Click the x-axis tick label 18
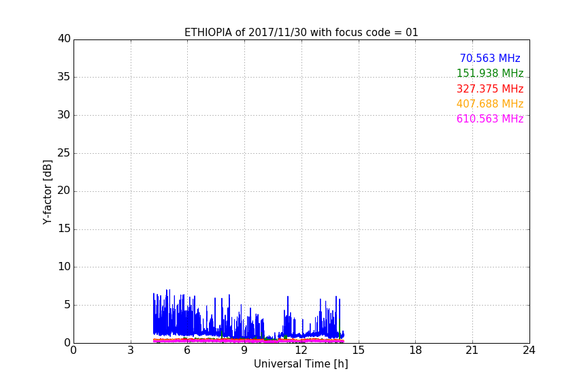This screenshot has height=392, width=588. [x=416, y=350]
